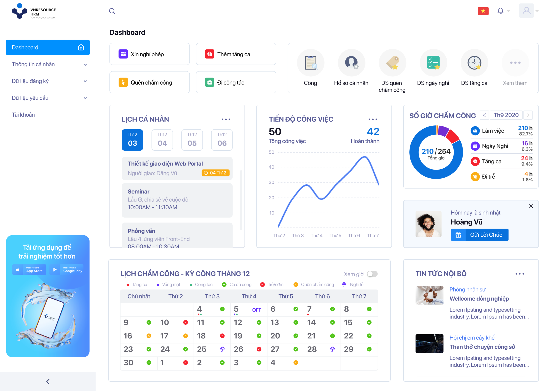Click the Vietnam flag language icon
The width and height of the screenshot is (551, 392).
483,11
